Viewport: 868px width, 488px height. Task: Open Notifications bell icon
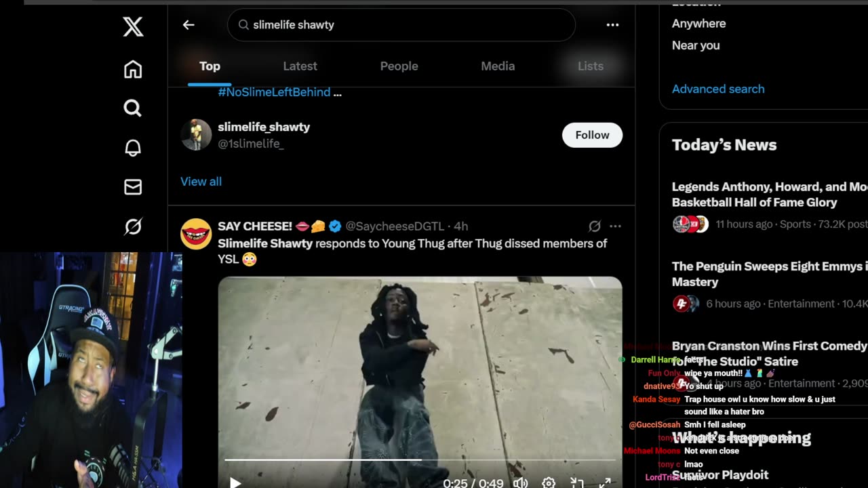tap(133, 148)
